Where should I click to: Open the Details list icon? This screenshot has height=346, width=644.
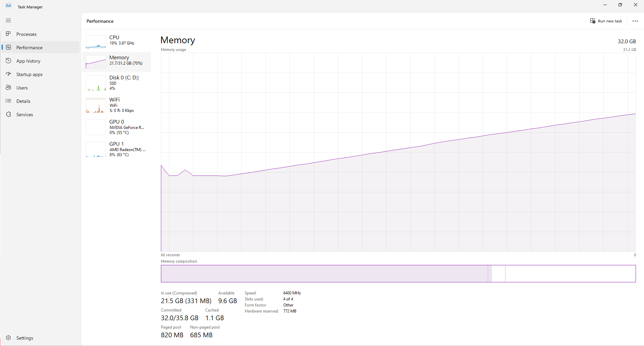point(9,101)
